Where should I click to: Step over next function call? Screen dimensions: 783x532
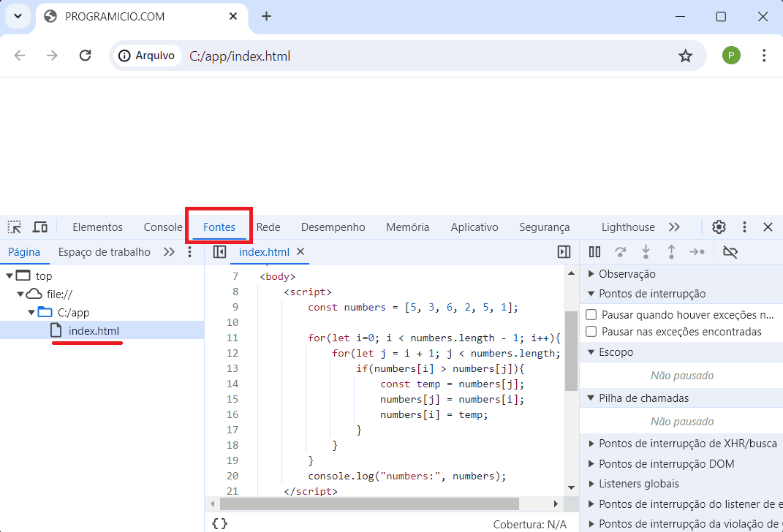(x=620, y=252)
